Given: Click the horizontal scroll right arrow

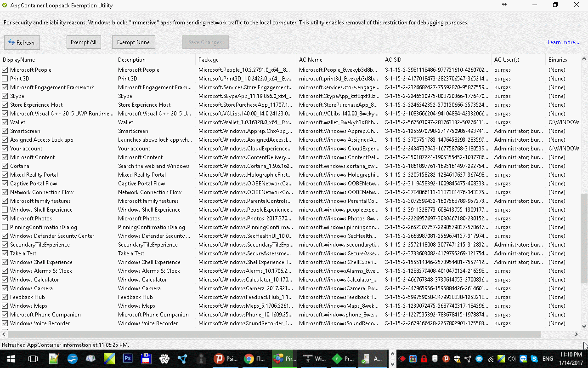Looking at the screenshot, I should 577,334.
